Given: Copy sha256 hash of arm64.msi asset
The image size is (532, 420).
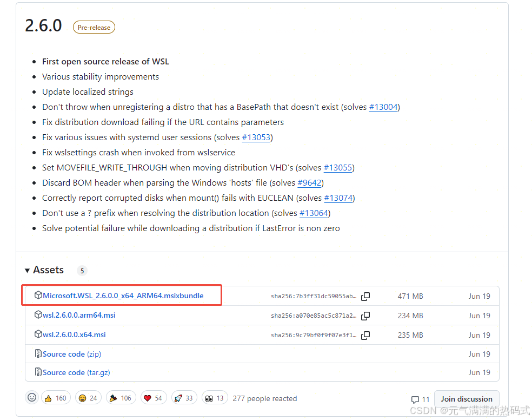Looking at the screenshot, I should click(365, 316).
